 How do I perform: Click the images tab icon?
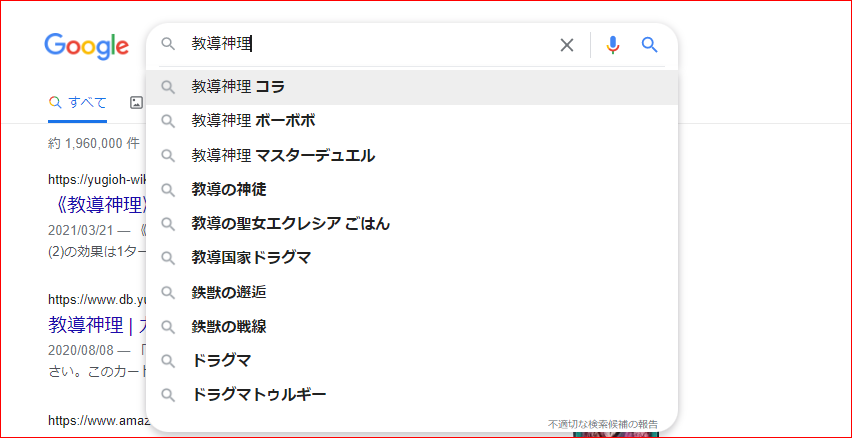(136, 102)
